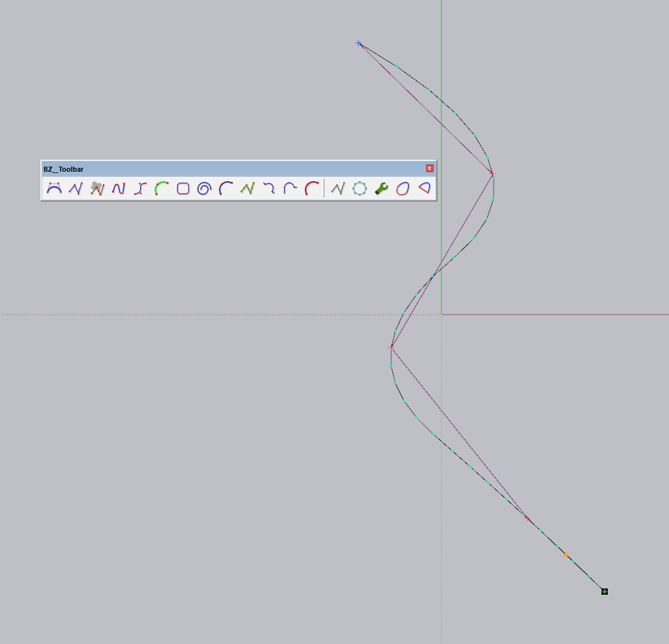Click the closed oval loop tool
669x644 pixels.
[x=402, y=188]
